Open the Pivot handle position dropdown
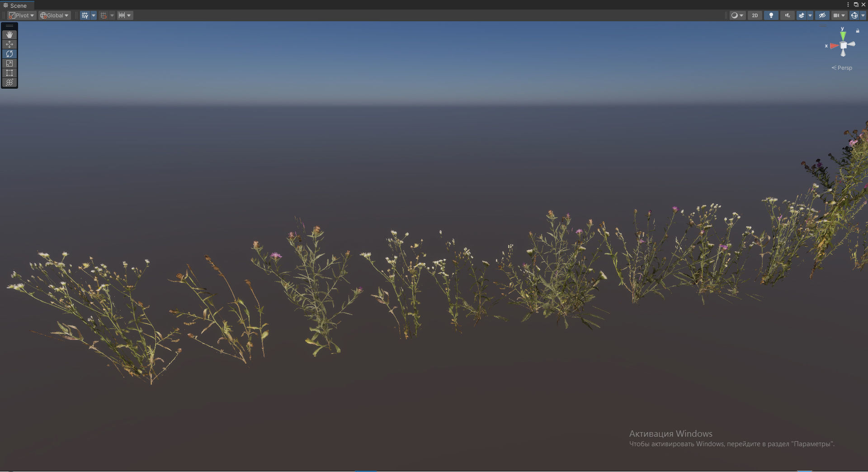Image resolution: width=868 pixels, height=472 pixels. coord(21,15)
